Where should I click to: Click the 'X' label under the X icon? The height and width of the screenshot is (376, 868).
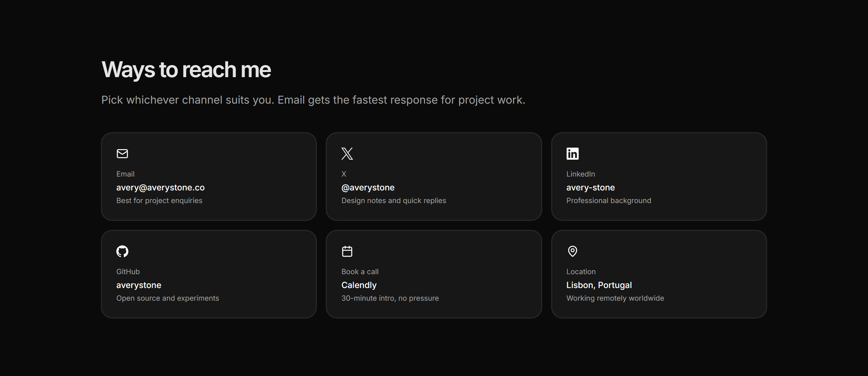[x=344, y=174]
